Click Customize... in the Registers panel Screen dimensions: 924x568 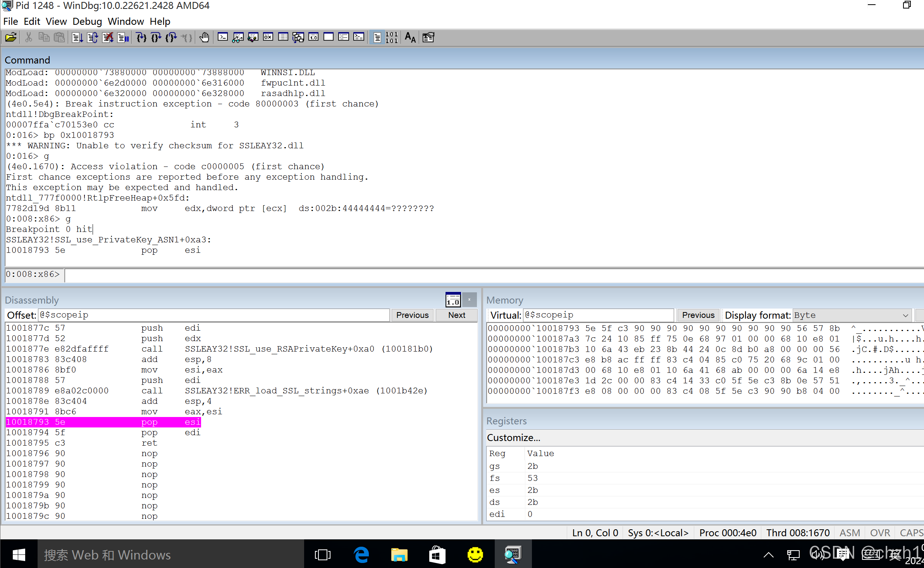click(513, 438)
